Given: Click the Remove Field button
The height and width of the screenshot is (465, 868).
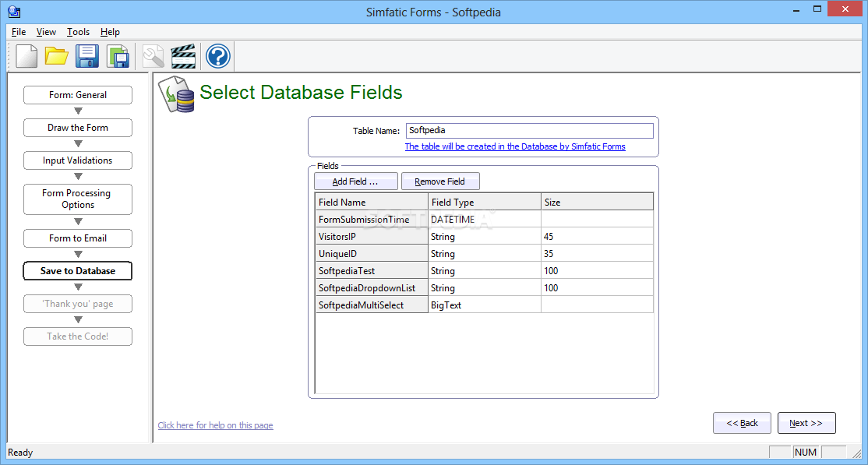Looking at the screenshot, I should [x=440, y=181].
